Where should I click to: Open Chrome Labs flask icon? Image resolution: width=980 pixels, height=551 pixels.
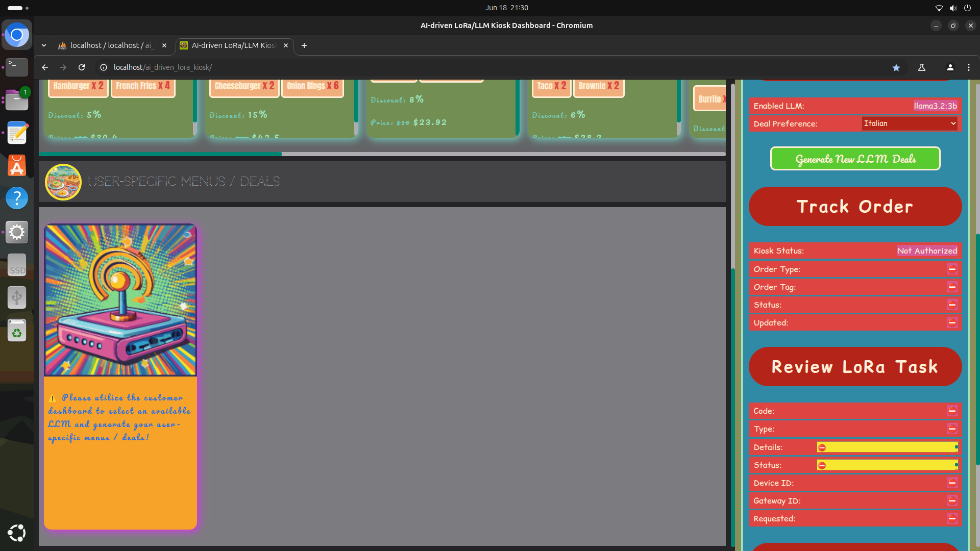click(922, 67)
